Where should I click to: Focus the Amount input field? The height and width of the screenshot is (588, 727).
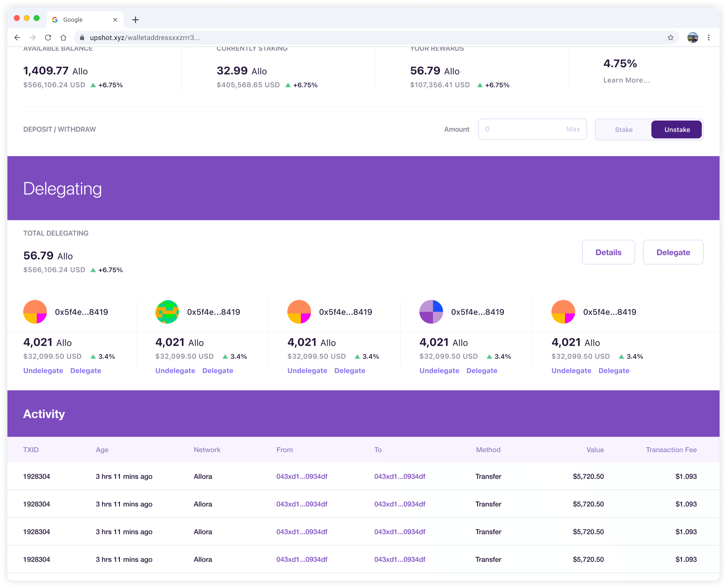pyautogui.click(x=532, y=129)
